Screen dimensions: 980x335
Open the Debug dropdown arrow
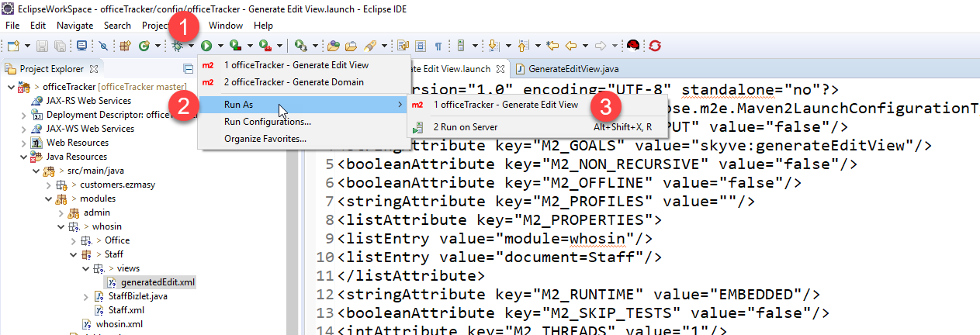coord(192,46)
